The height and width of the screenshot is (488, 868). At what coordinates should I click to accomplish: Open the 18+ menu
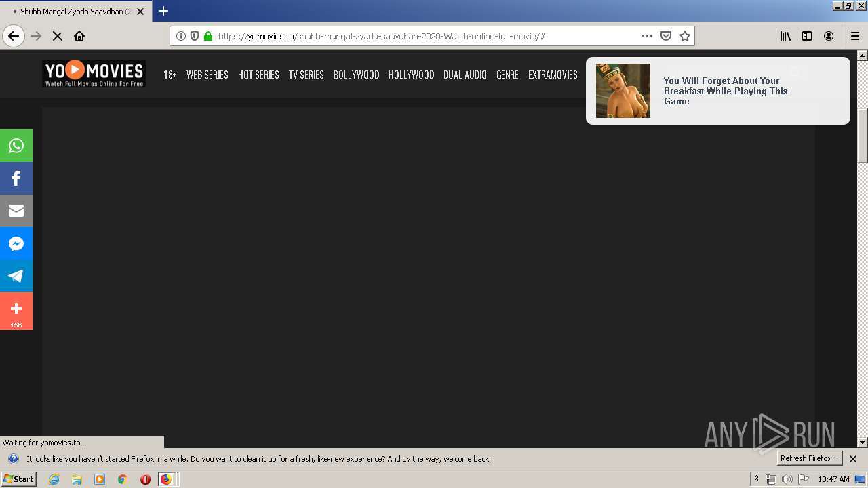pyautogui.click(x=170, y=75)
